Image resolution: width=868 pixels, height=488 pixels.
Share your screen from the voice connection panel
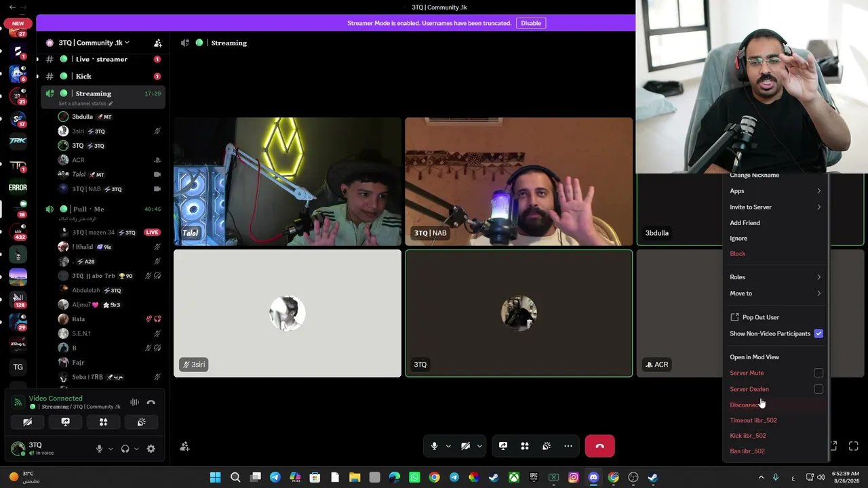pyautogui.click(x=65, y=422)
